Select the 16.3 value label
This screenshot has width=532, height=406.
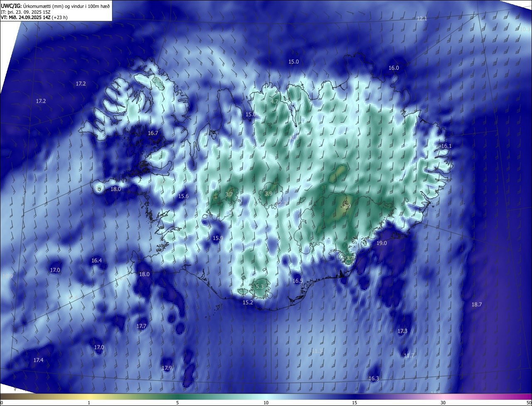[374, 378]
